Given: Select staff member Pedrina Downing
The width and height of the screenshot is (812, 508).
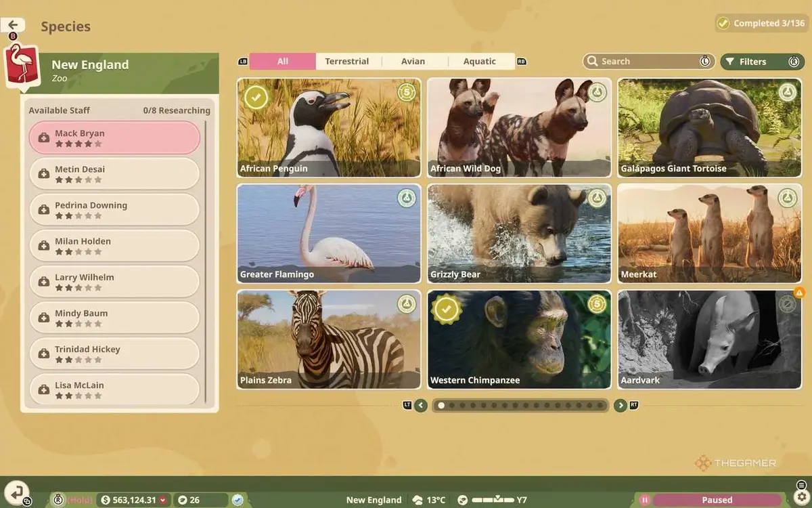Looking at the screenshot, I should click(114, 209).
